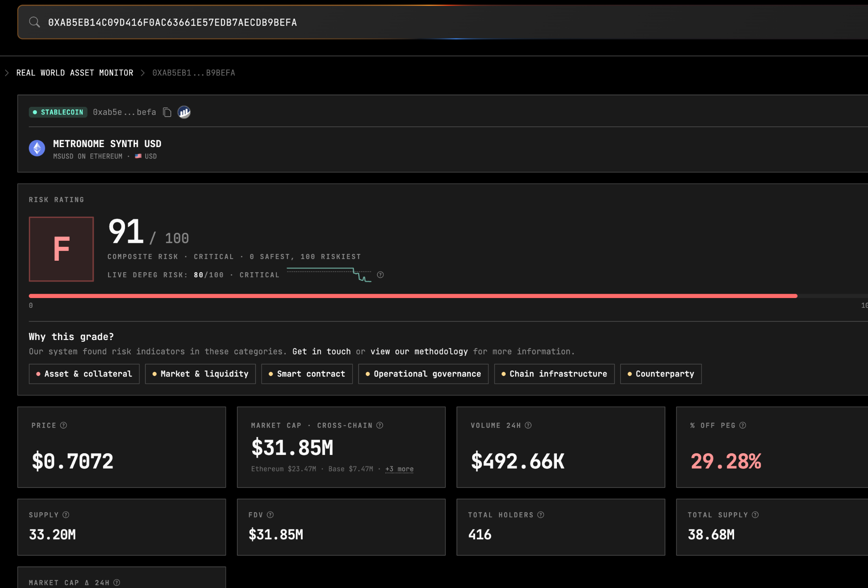Select the Metronome Synth USD title
The image size is (868, 588).
tap(107, 144)
